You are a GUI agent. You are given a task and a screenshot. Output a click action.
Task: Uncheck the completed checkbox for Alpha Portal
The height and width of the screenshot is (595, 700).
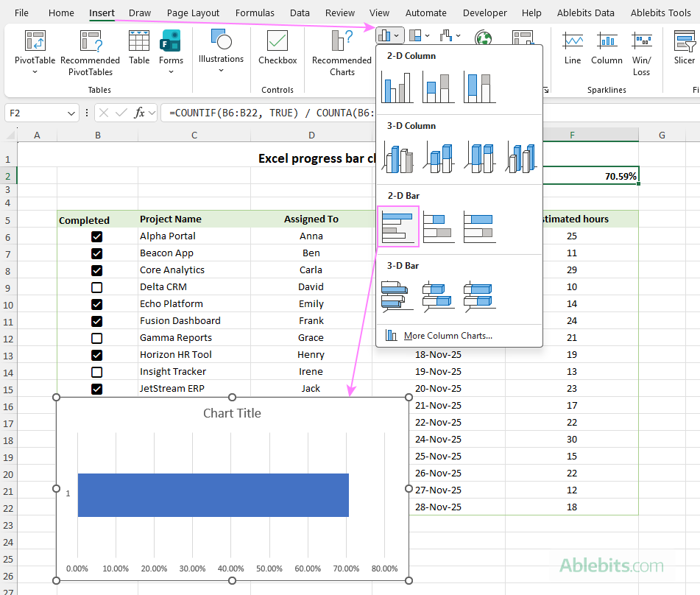click(96, 236)
